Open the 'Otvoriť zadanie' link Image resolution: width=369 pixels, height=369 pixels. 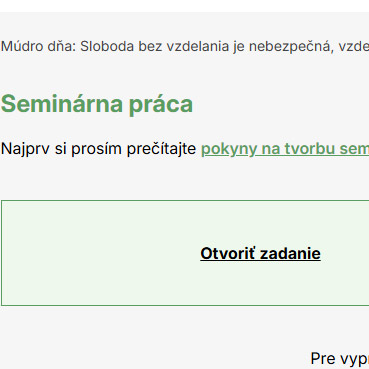260,254
